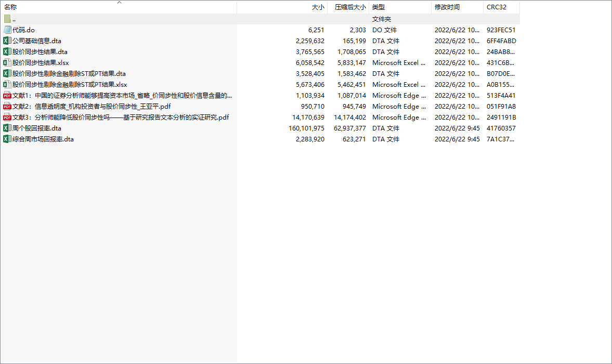Viewport: 612px width, 364px height.
Task: Select the file name 周个股回报率.dta
Action: [x=37, y=128]
